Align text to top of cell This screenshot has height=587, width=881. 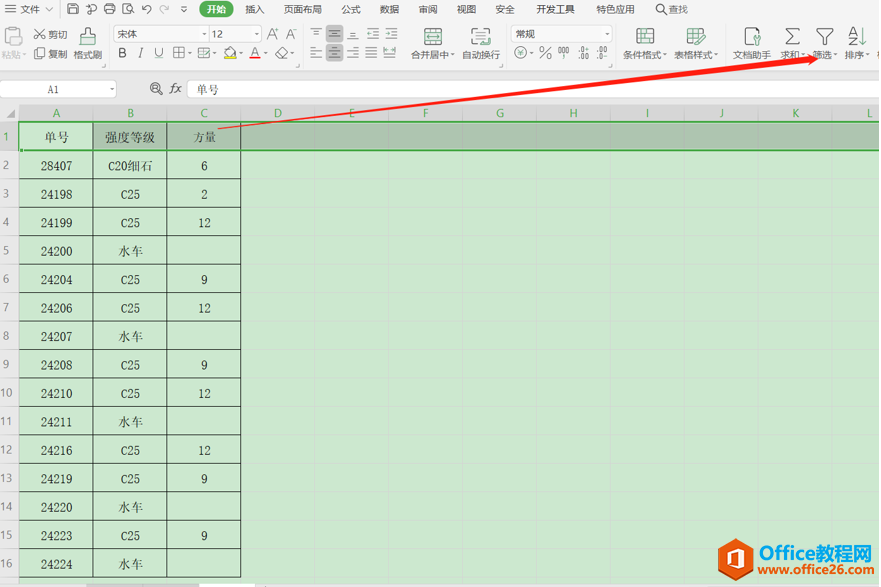[316, 34]
